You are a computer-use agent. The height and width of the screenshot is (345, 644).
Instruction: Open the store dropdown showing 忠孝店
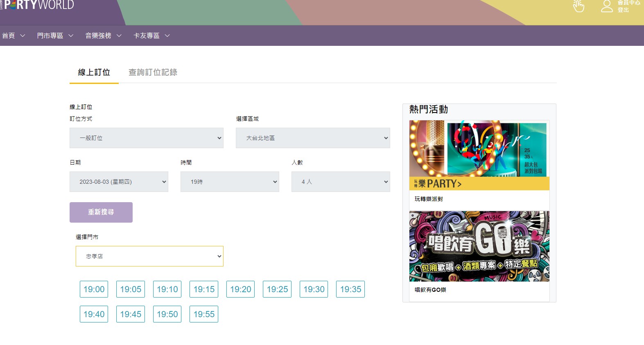(149, 256)
